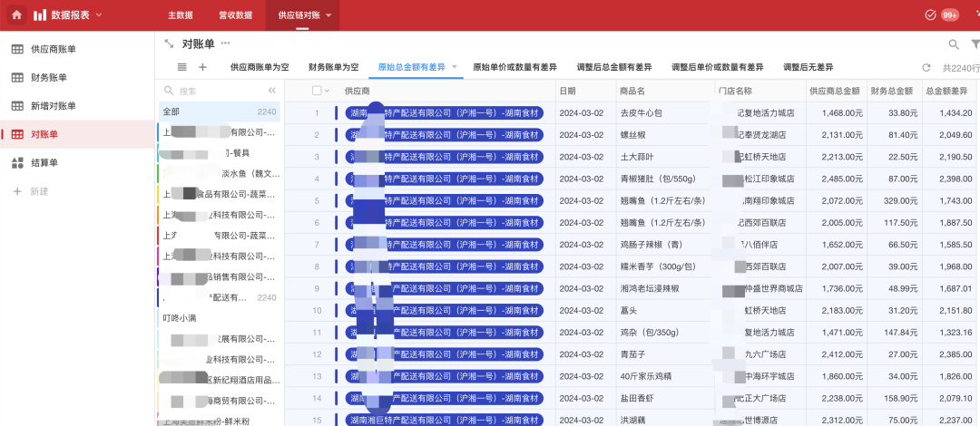Click the 1,468.00元 amount cell
980x426 pixels.
[837, 113]
